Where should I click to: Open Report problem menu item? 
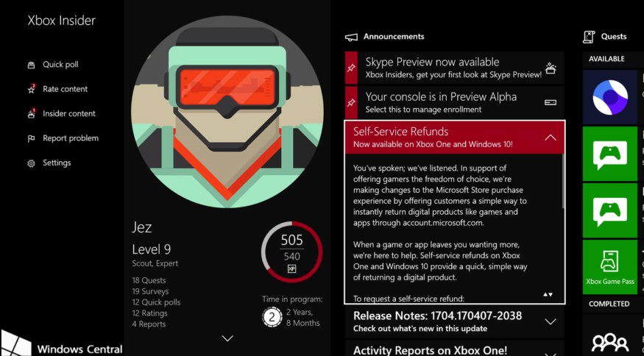point(71,138)
